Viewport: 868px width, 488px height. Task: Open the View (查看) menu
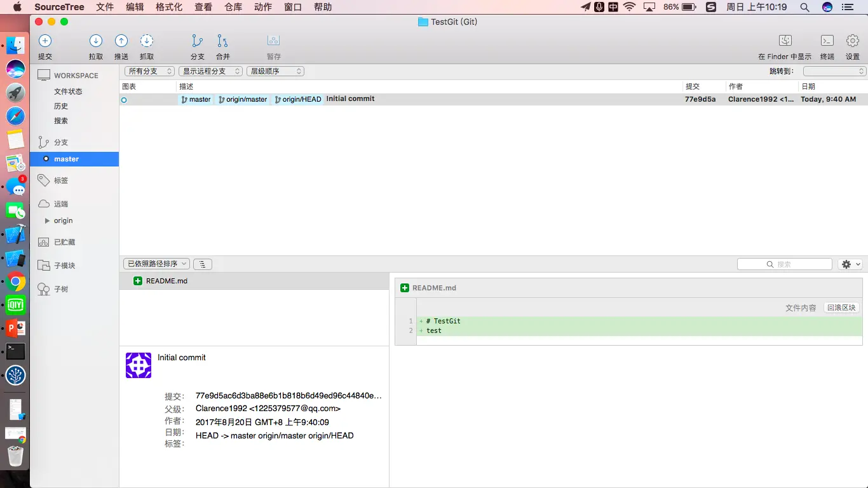click(203, 7)
